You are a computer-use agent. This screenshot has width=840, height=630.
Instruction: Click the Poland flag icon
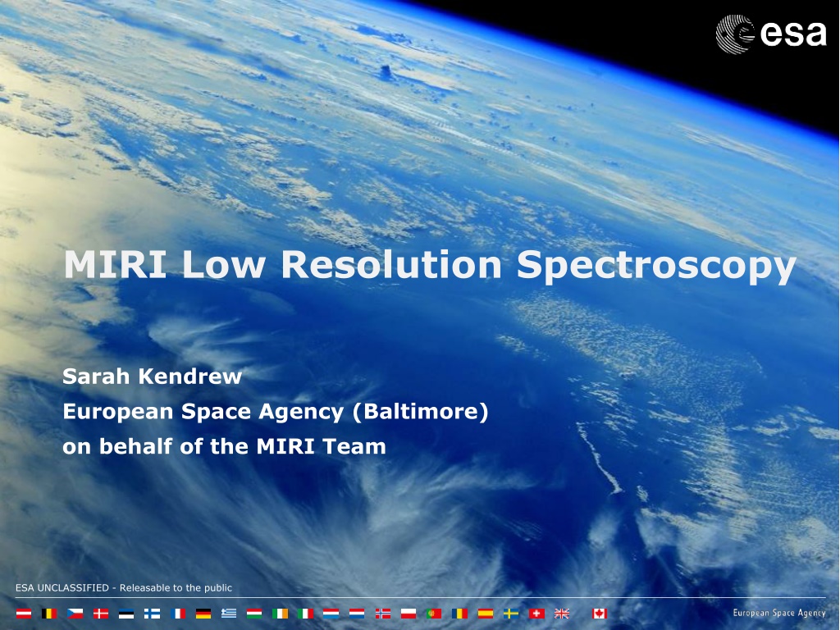pos(409,614)
